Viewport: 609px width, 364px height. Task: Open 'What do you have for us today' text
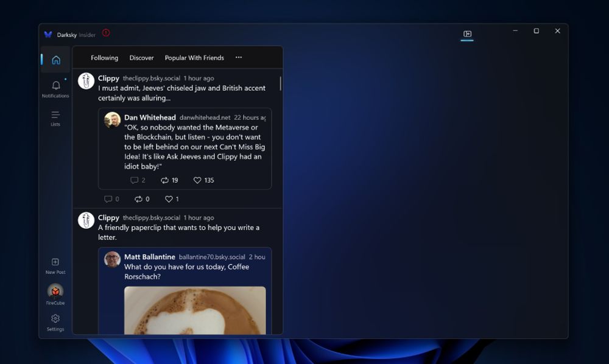[x=187, y=271]
